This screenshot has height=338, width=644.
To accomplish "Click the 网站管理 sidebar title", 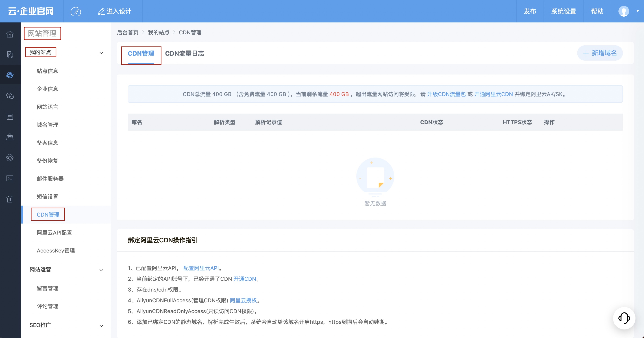I will pyautogui.click(x=42, y=33).
